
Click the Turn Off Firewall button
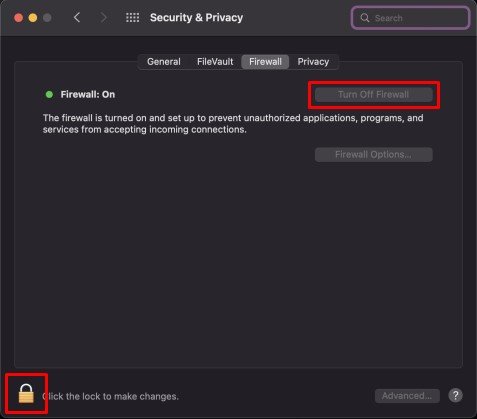(x=374, y=94)
